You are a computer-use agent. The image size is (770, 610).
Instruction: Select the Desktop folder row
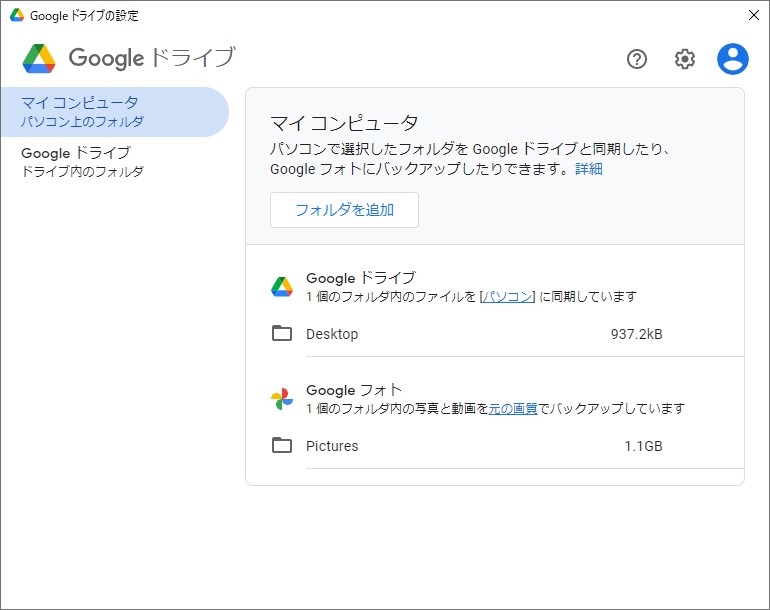(507, 334)
